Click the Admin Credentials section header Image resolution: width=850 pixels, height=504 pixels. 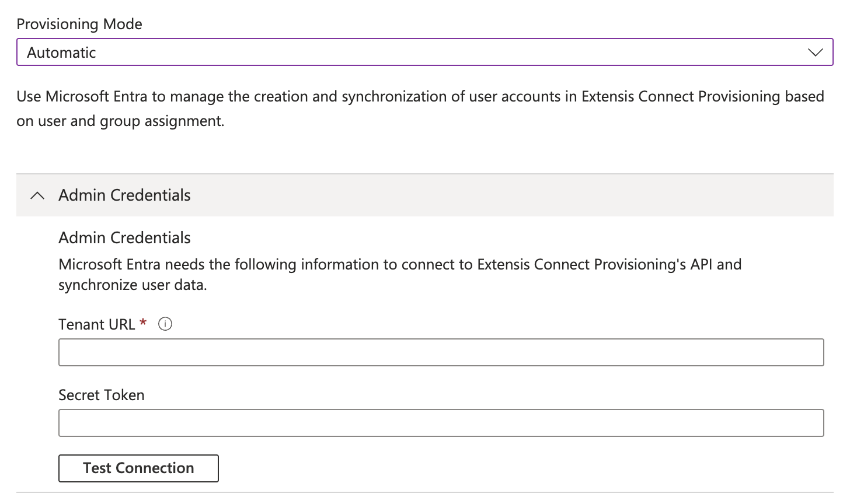pos(124,195)
